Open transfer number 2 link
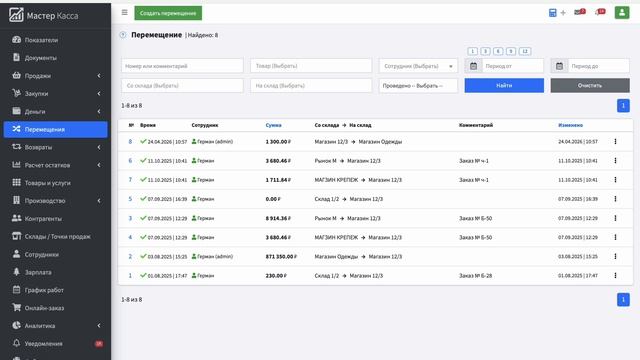The height and width of the screenshot is (360, 640). pos(130,256)
